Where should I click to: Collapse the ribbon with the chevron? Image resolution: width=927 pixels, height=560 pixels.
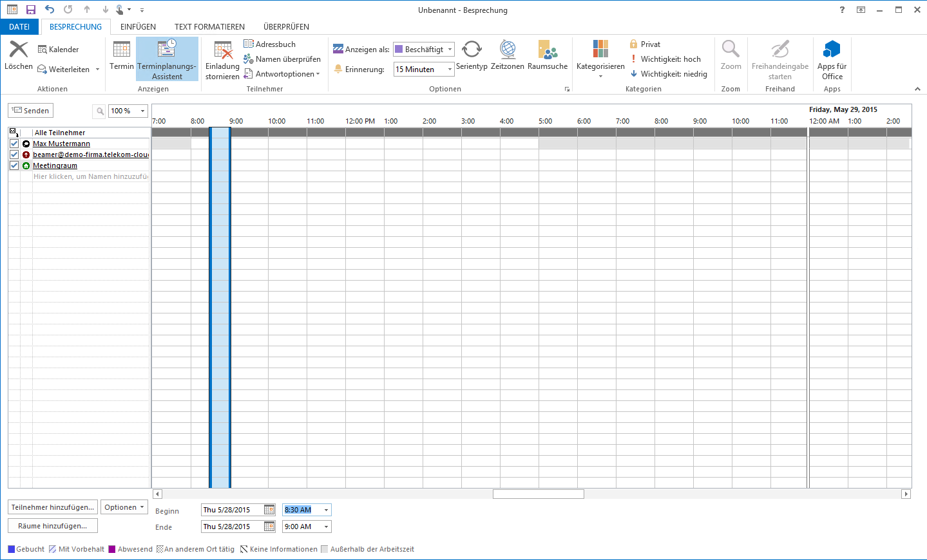917,89
